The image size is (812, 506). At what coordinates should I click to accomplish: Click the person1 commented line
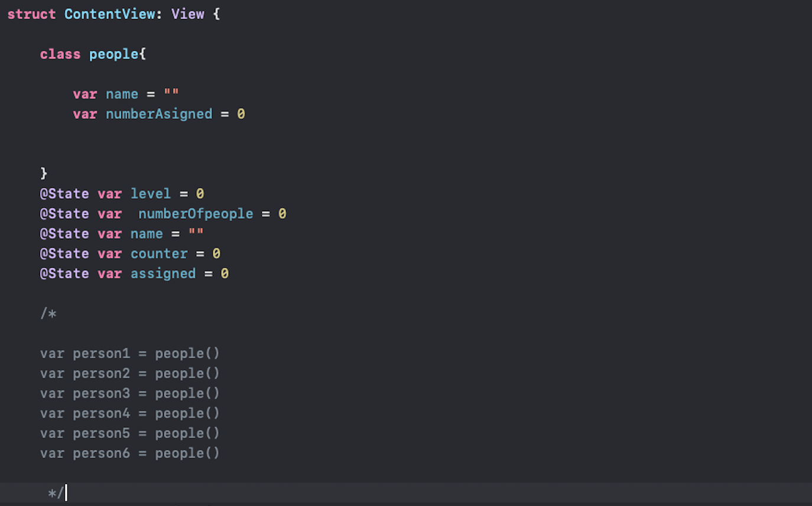(130, 353)
